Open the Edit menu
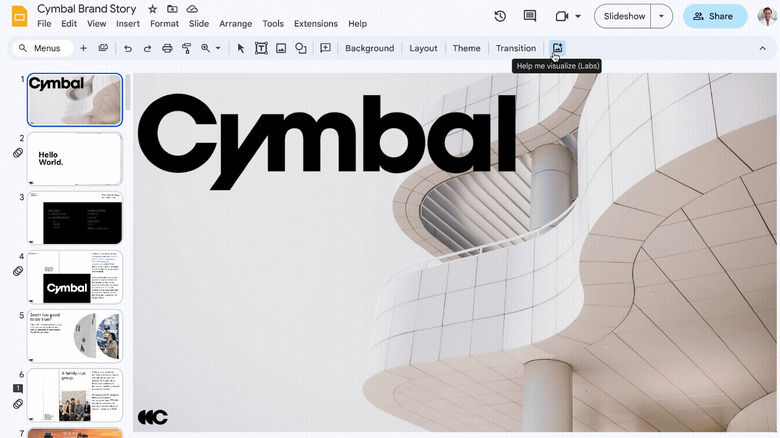780x438 pixels. point(69,24)
